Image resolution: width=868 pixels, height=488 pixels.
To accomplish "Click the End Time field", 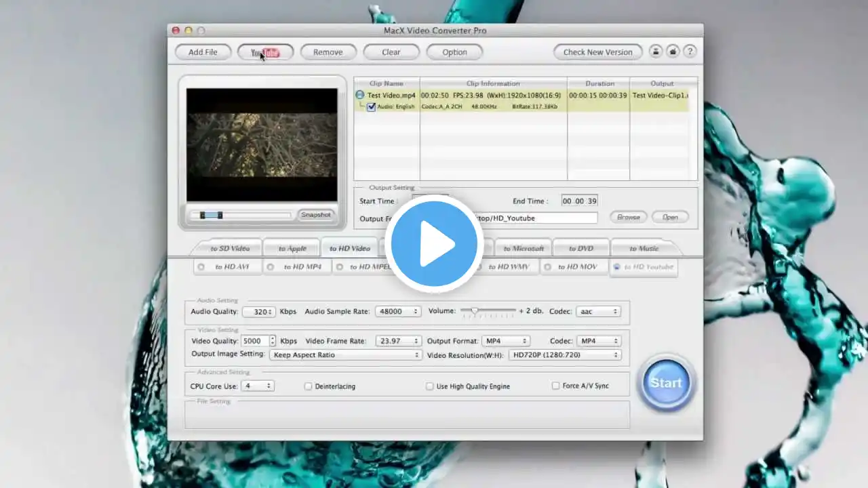I will coord(579,201).
